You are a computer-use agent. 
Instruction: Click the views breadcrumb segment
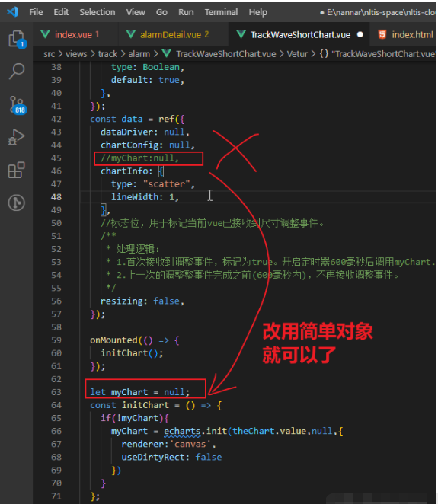click(76, 54)
